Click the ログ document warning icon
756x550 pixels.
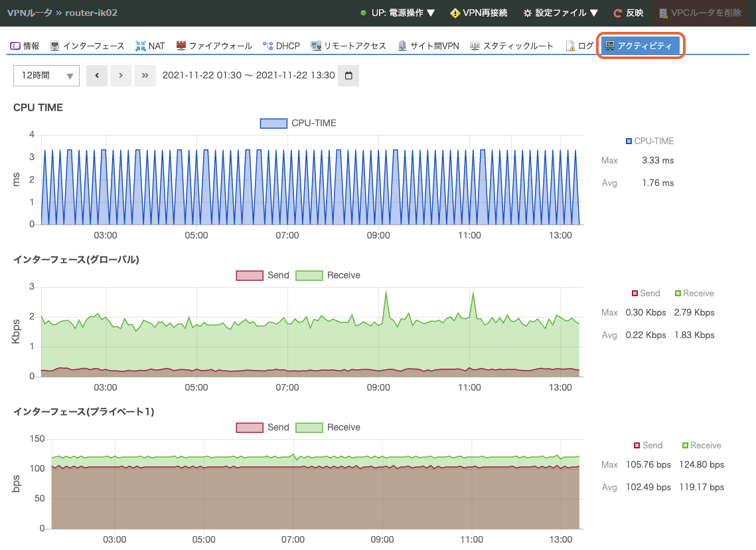click(x=570, y=46)
